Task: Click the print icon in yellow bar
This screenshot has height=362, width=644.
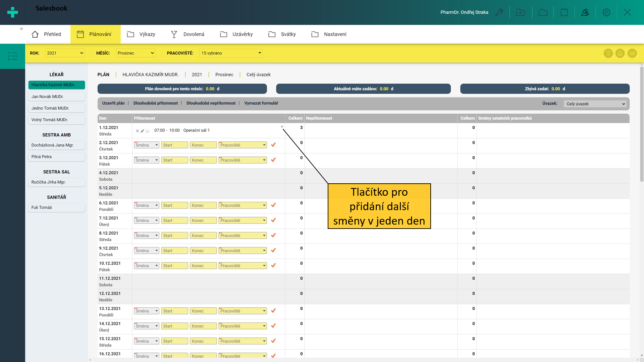Action: click(620, 53)
